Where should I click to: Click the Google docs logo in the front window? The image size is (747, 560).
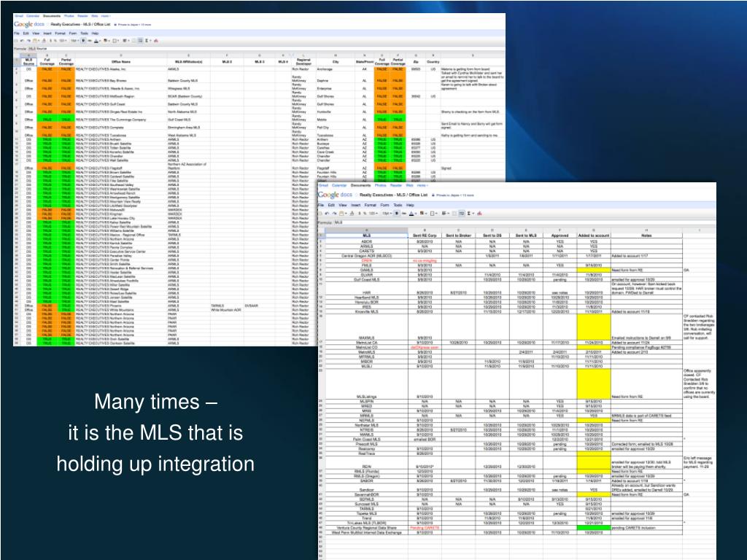335,195
